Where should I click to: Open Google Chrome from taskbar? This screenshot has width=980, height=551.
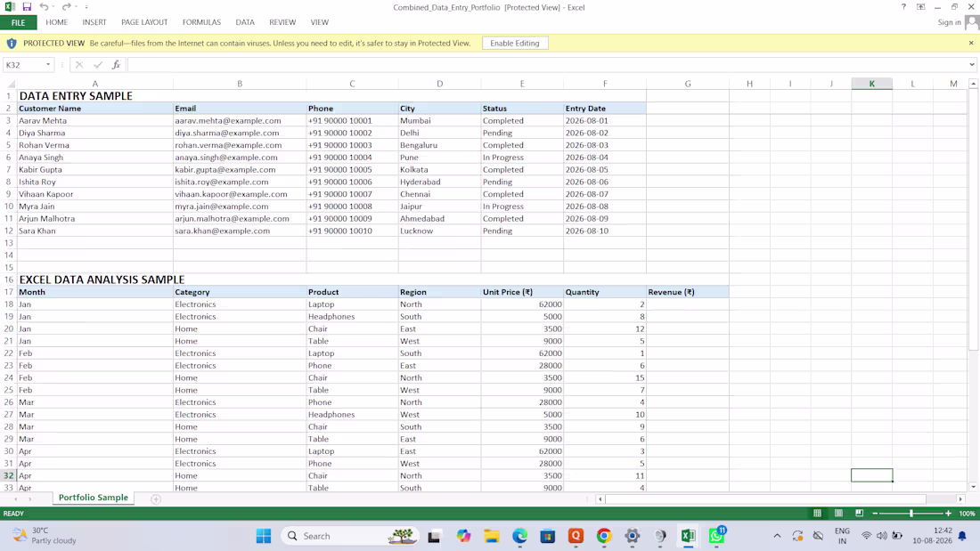pos(604,536)
